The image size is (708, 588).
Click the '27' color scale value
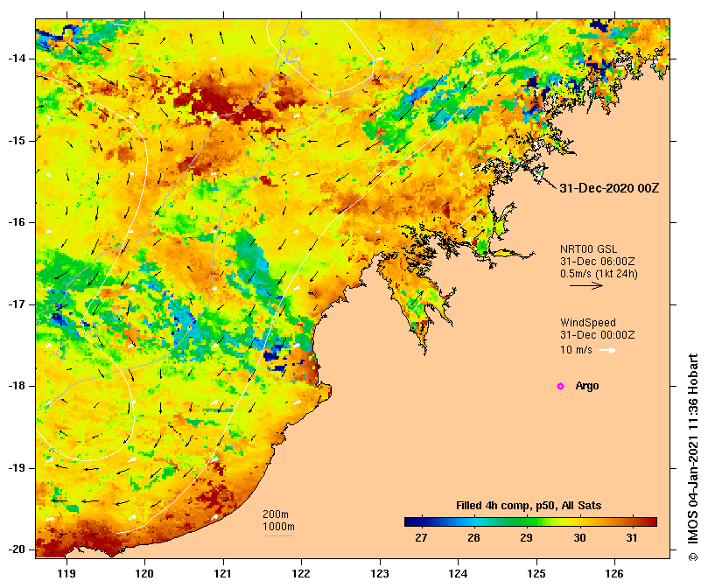coord(421,538)
